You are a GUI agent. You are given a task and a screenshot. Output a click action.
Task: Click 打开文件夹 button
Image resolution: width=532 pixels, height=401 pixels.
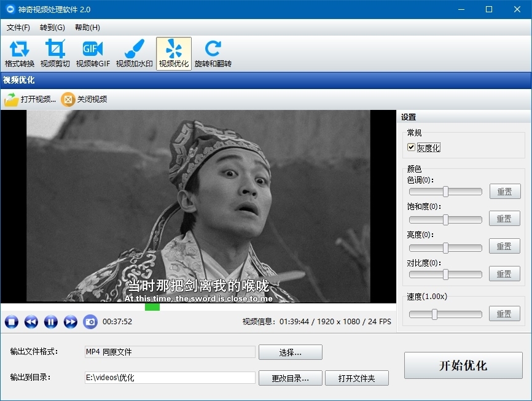pyautogui.click(x=357, y=378)
